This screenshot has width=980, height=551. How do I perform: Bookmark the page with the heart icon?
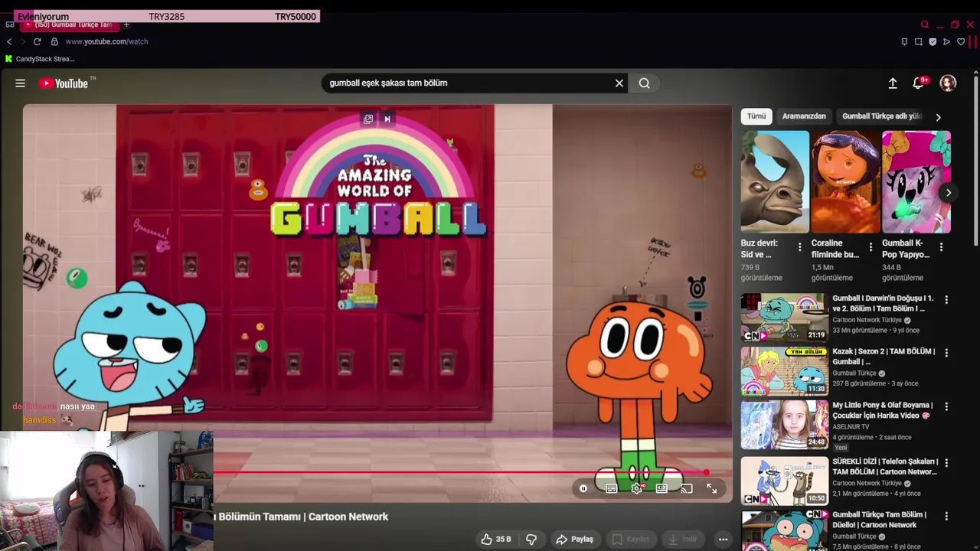click(x=961, y=41)
